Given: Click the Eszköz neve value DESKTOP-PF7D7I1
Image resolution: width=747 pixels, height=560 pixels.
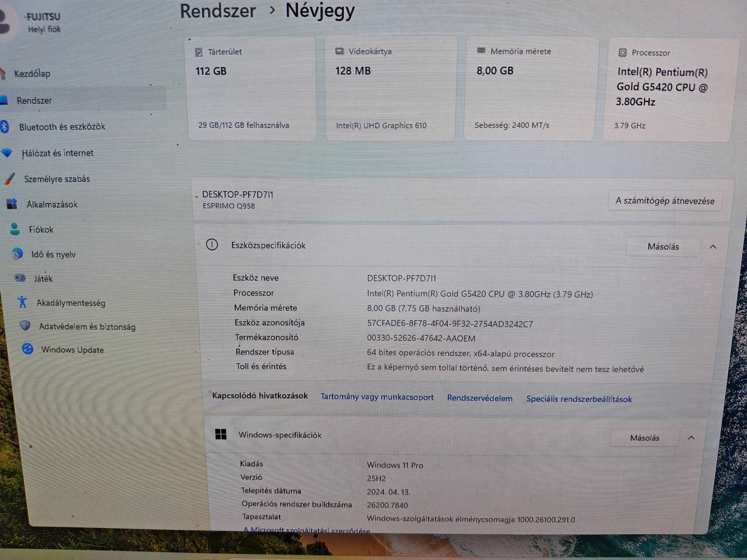Looking at the screenshot, I should click(402, 278).
